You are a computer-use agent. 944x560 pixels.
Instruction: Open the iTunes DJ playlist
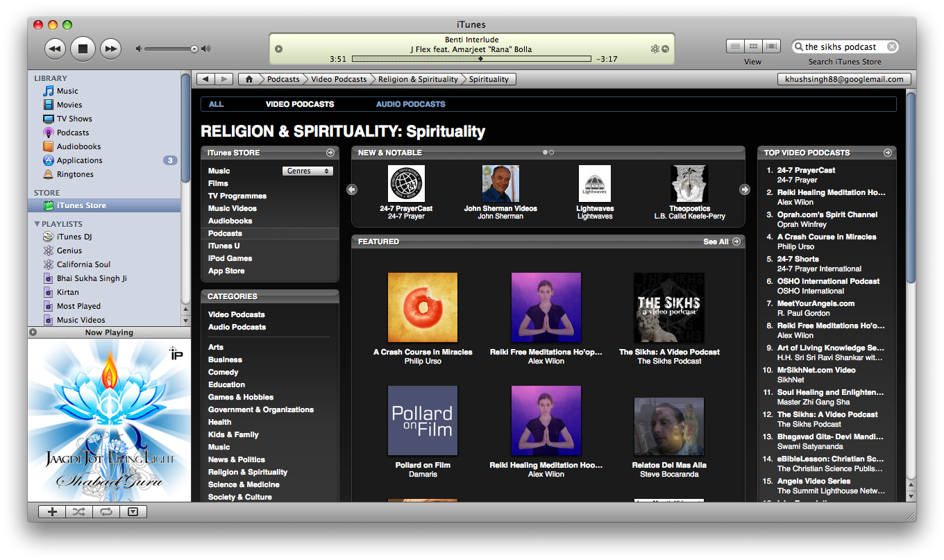[74, 237]
